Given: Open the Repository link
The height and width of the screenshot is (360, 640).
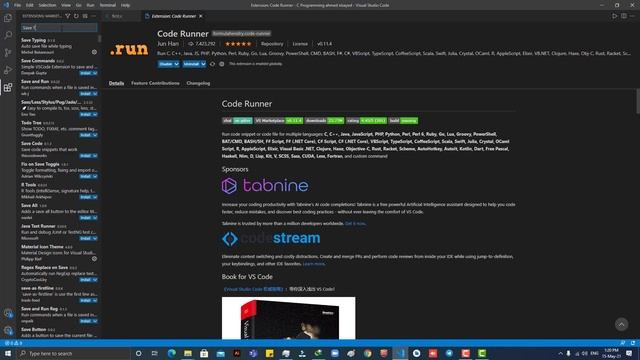Looking at the screenshot, I should click(272, 44).
